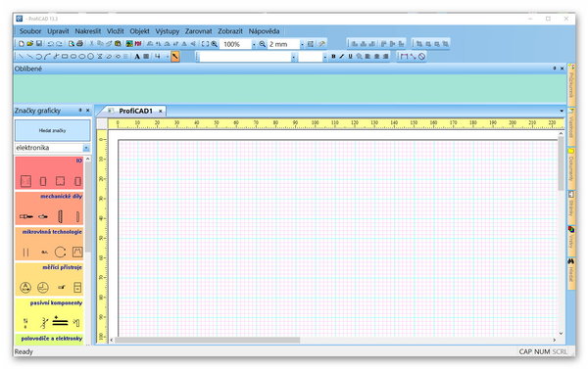Save the drawing with the floppy disk icon
The height and width of the screenshot is (369, 588).
click(x=38, y=44)
